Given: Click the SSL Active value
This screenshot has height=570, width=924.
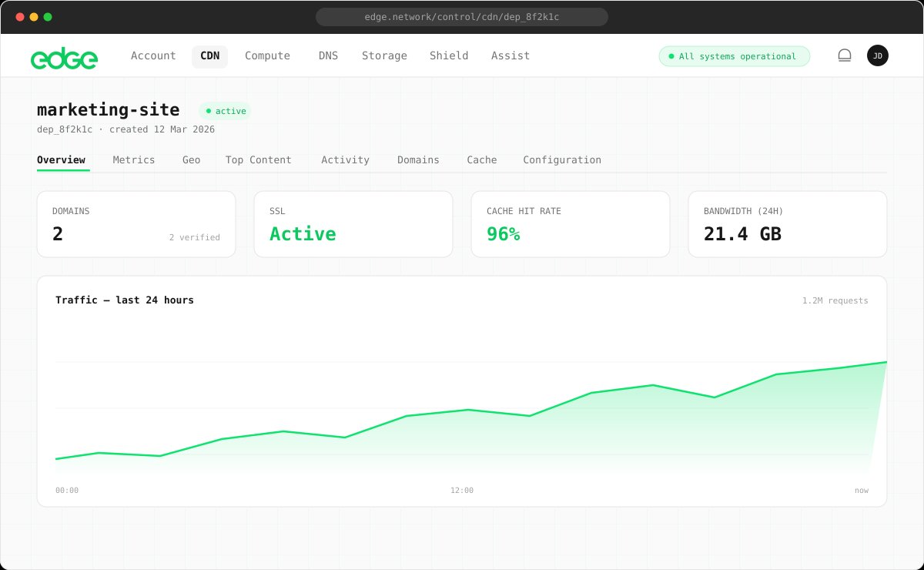Looking at the screenshot, I should tap(303, 234).
